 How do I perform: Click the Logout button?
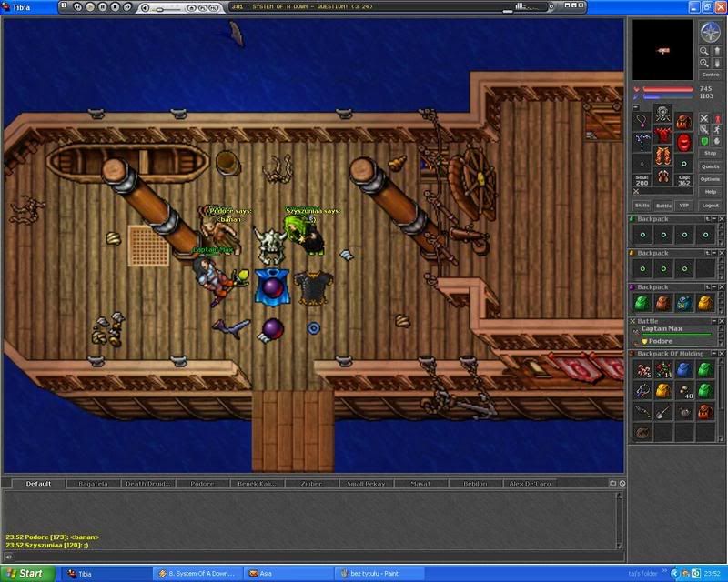[711, 206]
